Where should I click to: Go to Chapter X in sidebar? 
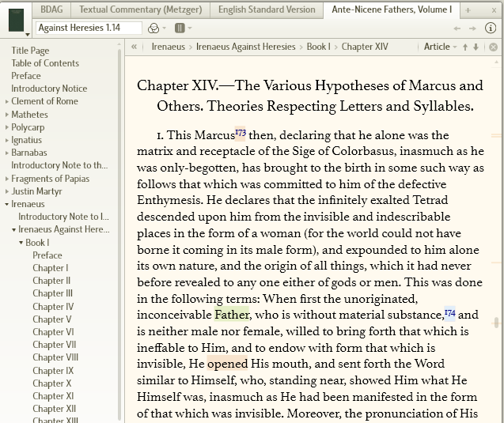click(52, 383)
